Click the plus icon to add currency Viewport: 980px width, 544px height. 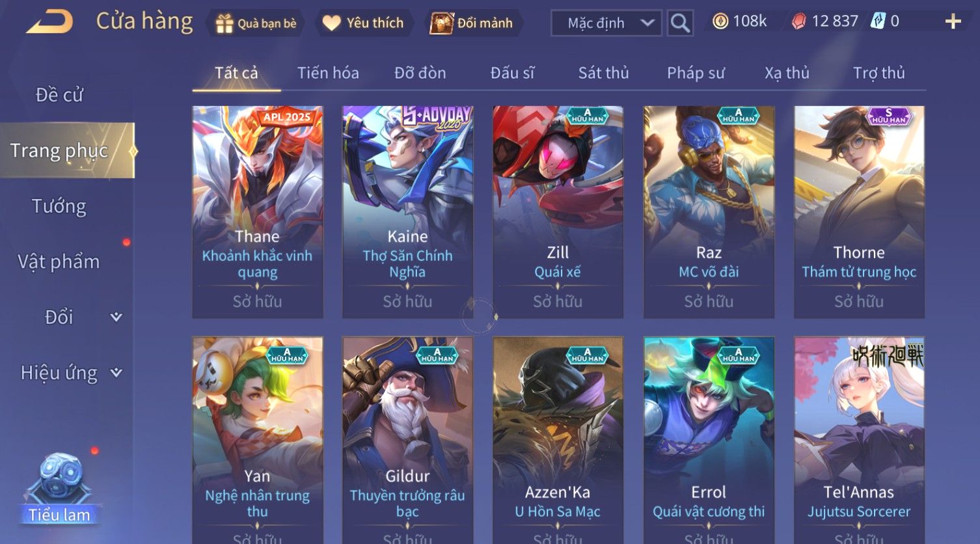click(x=953, y=21)
